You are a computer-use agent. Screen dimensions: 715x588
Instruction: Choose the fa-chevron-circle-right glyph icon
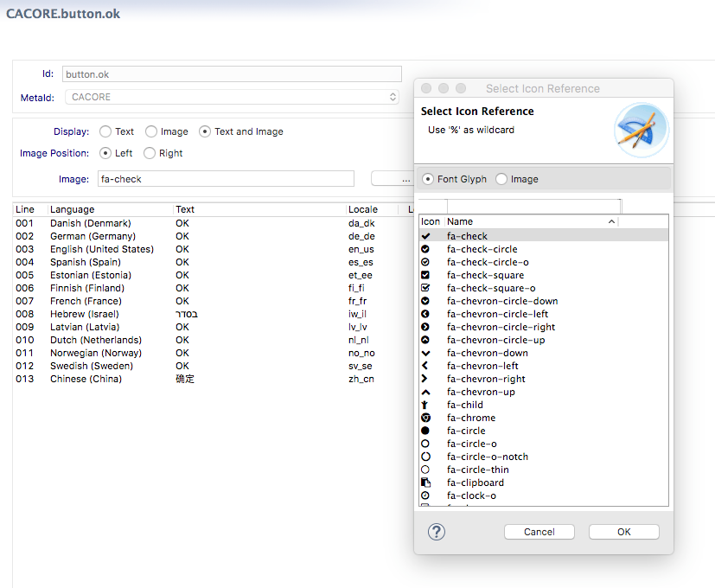coord(425,327)
